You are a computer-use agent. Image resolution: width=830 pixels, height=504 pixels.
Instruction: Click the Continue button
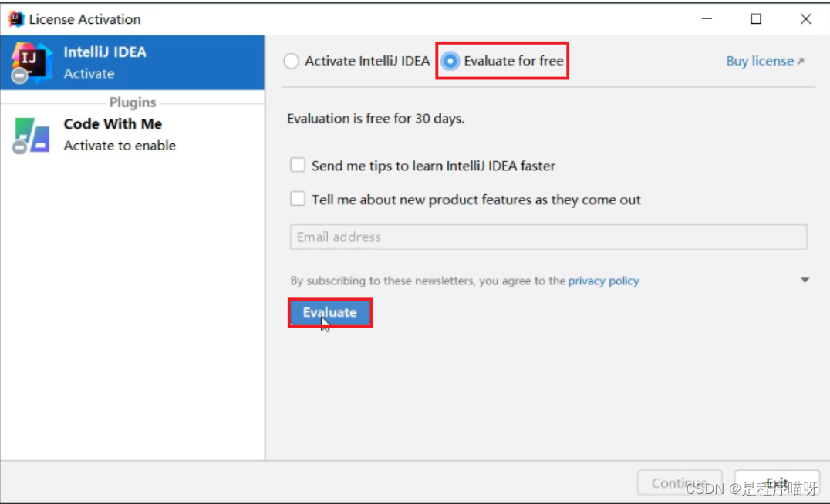click(x=680, y=483)
